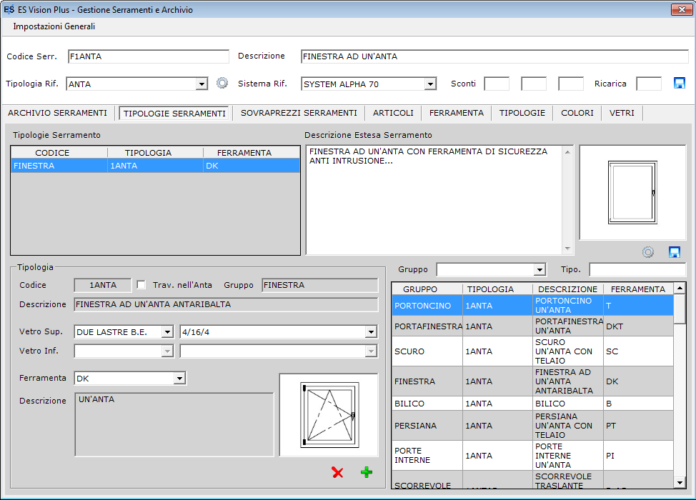Open the Gruppo filter dropdown
This screenshot has width=696, height=500.
click(539, 270)
